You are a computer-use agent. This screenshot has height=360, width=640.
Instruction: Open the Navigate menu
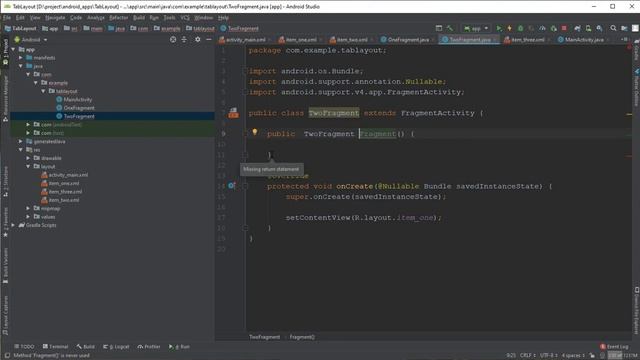point(55,18)
